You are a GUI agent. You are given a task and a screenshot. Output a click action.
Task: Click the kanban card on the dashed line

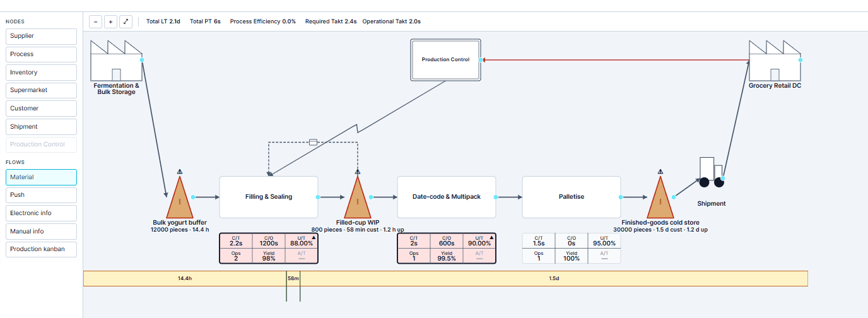point(313,142)
